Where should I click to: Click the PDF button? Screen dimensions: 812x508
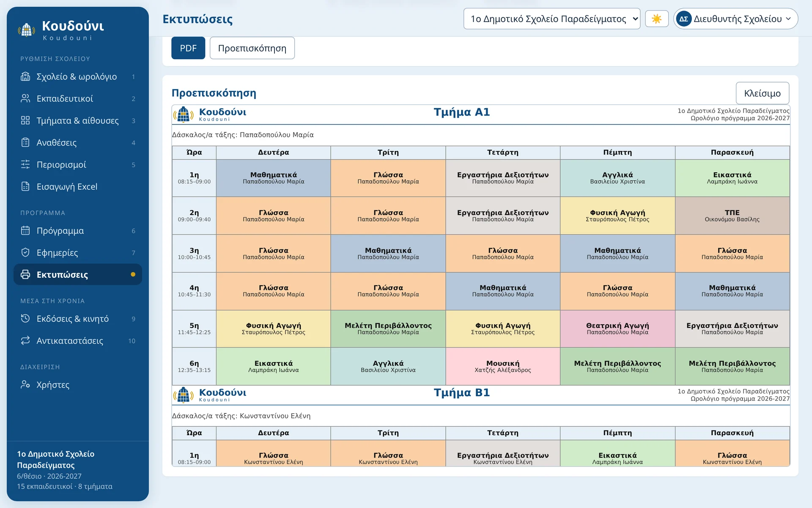coord(188,48)
